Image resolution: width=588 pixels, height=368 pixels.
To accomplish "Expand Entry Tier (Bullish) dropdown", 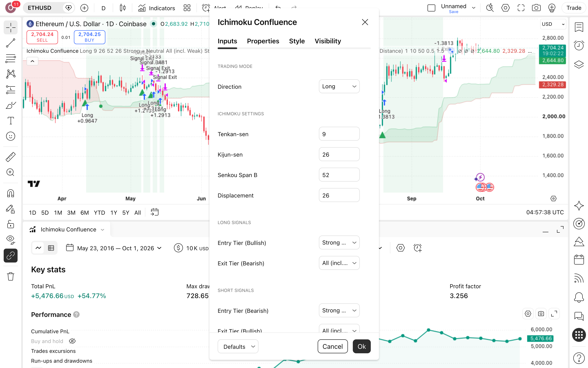I will click(339, 243).
